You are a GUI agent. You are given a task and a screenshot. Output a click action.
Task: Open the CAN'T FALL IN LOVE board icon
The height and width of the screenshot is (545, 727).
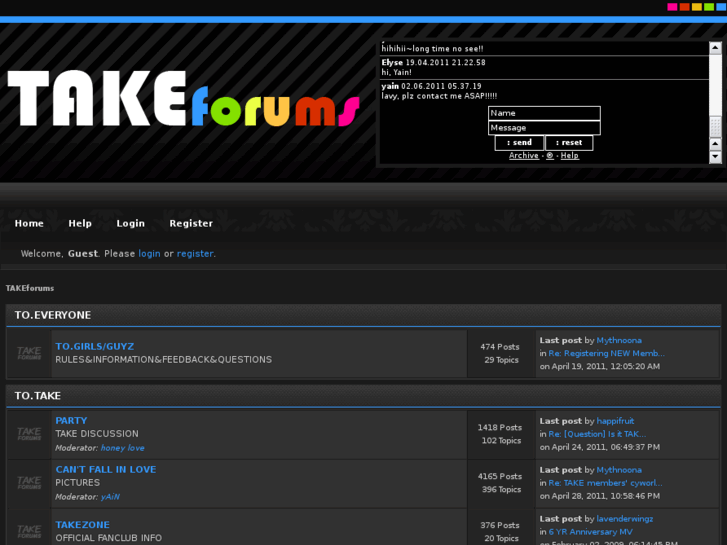coord(29,483)
